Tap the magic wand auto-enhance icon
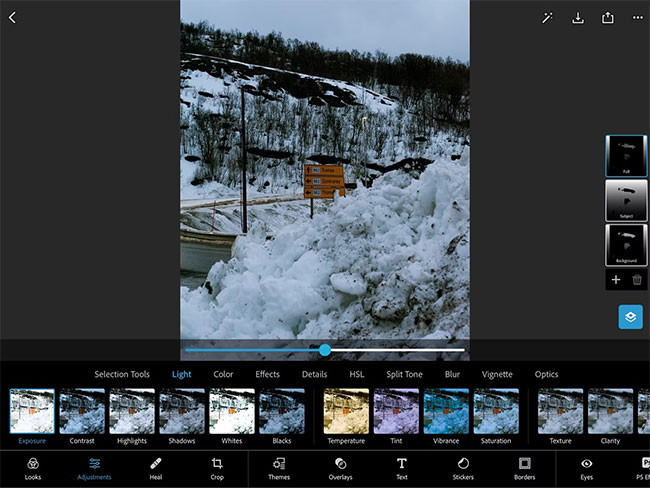 click(x=548, y=18)
